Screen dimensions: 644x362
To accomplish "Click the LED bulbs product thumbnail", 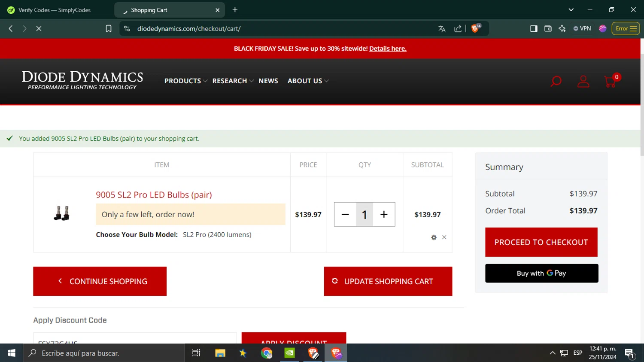I will click(x=62, y=213).
